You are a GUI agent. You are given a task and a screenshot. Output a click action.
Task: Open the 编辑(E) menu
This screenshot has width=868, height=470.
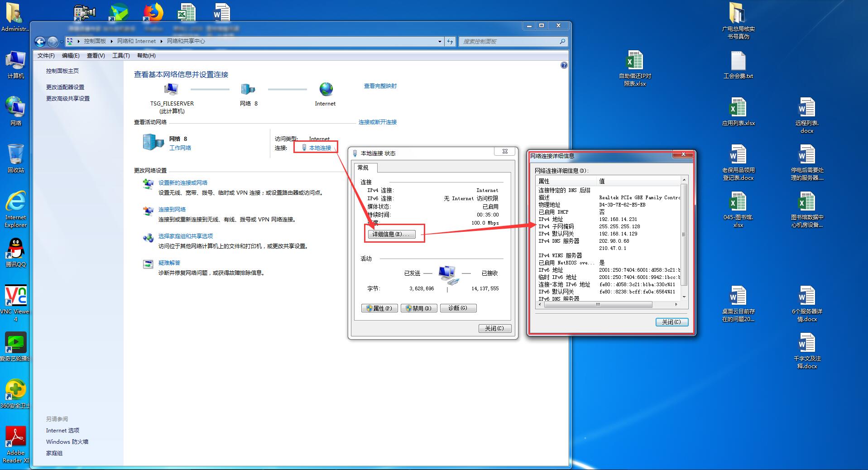pos(71,56)
